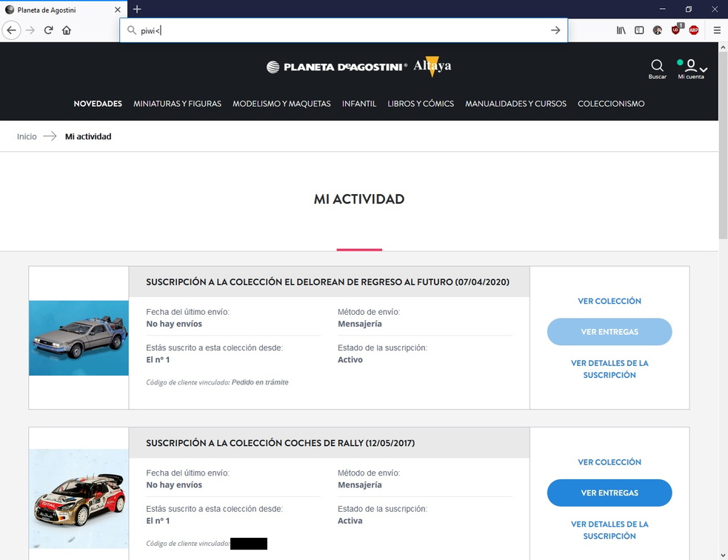Open the Mi cuenta account icon
The height and width of the screenshot is (560, 728).
tap(691, 69)
